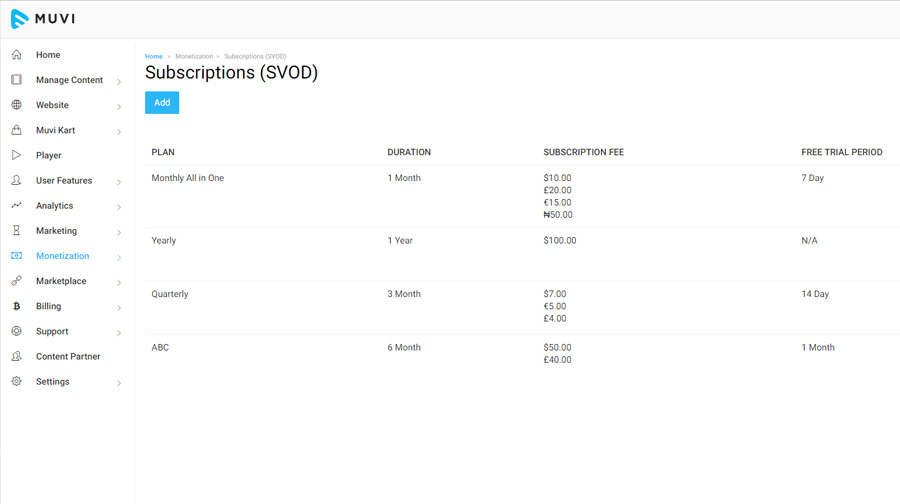Open the Content Partner menu item
900x504 pixels.
(68, 356)
